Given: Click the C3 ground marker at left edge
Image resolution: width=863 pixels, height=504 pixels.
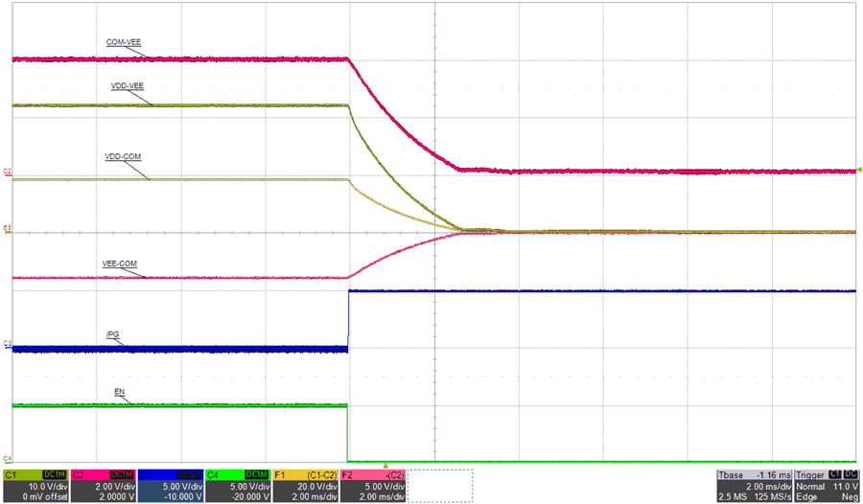Looking at the screenshot, I should tap(7, 343).
